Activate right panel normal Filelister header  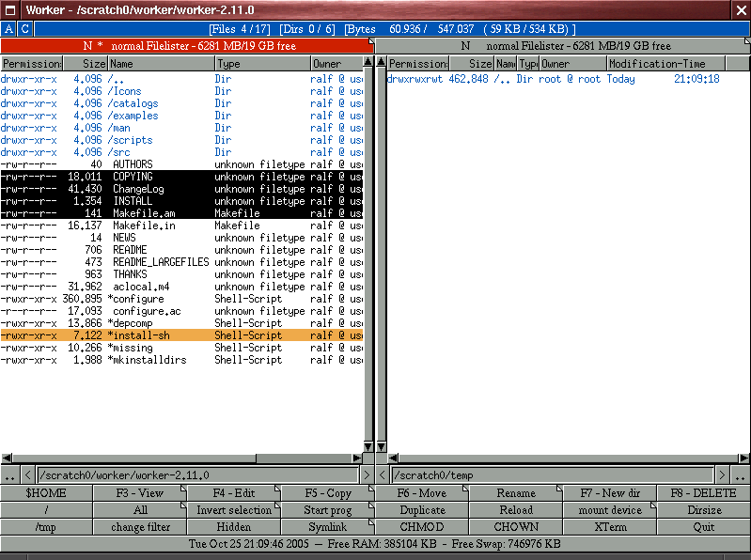(x=563, y=46)
